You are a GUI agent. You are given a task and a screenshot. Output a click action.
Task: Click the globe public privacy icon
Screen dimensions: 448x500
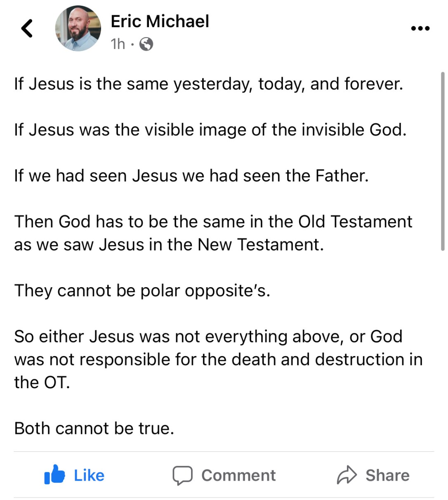(x=146, y=44)
